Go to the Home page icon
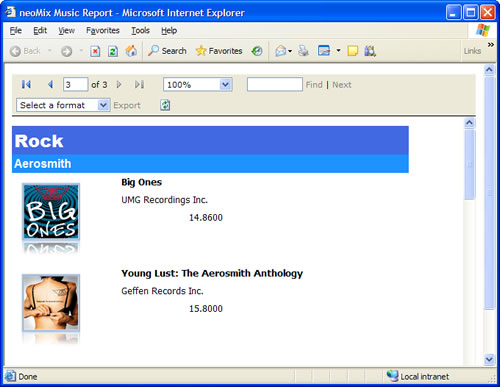 click(131, 51)
